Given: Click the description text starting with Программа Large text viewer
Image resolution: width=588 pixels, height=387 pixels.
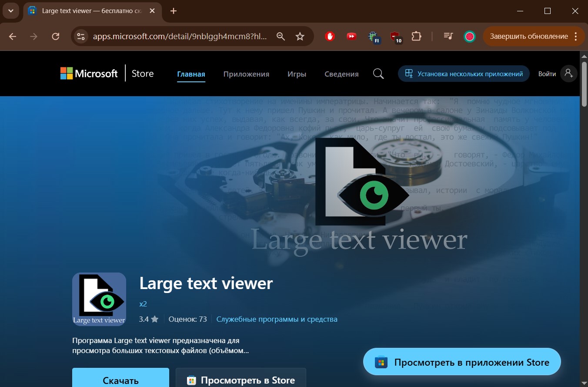Looking at the screenshot, I should (161, 345).
